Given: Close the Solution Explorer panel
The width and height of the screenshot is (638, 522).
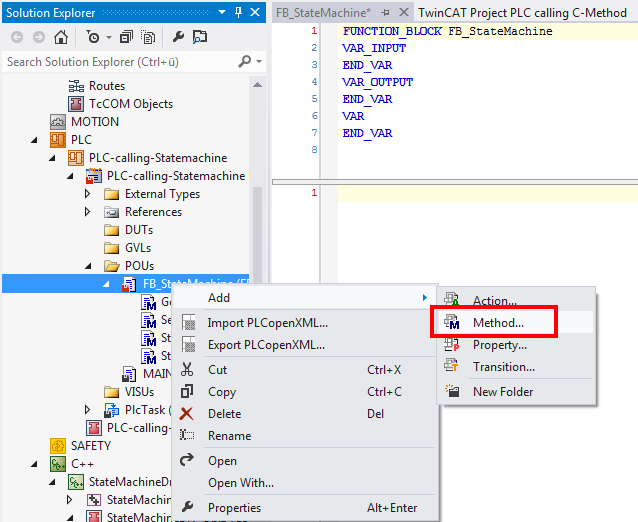Looking at the screenshot, I should pos(255,12).
